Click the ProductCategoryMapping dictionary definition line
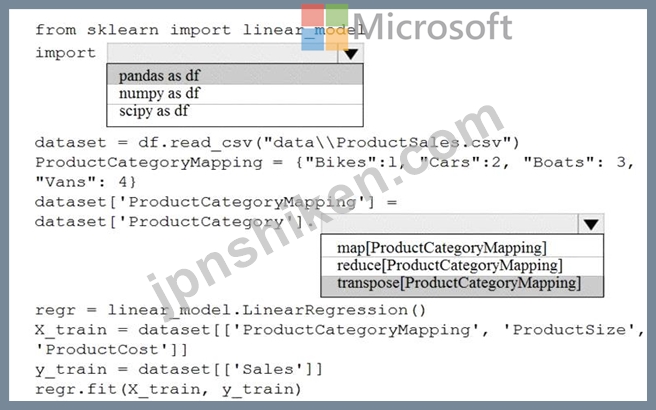This screenshot has width=656, height=410. coord(335,172)
